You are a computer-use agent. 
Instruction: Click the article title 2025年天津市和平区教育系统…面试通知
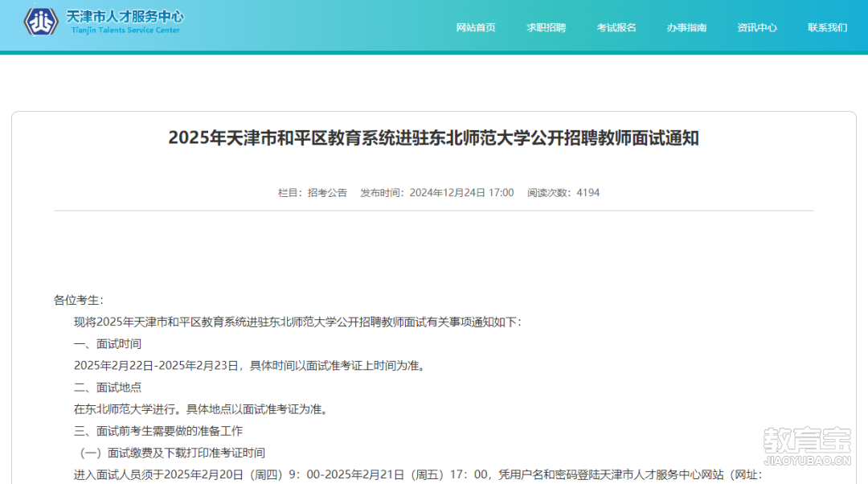(433, 138)
